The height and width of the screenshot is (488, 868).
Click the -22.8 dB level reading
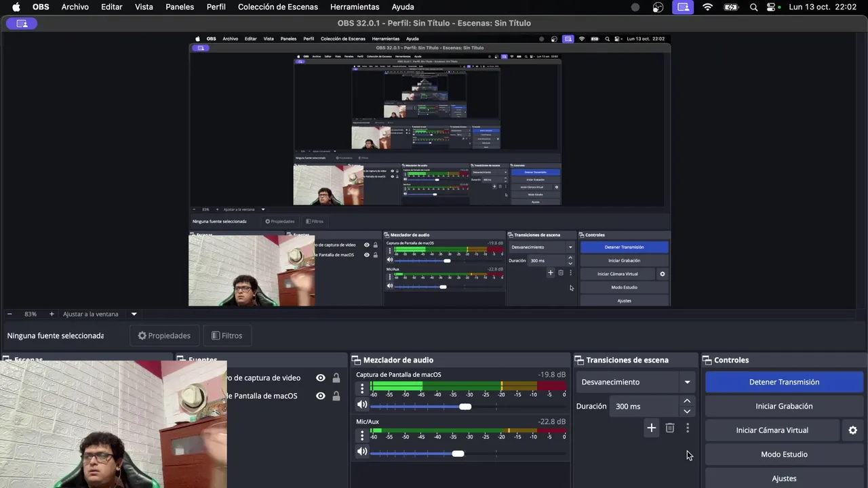pyautogui.click(x=552, y=422)
